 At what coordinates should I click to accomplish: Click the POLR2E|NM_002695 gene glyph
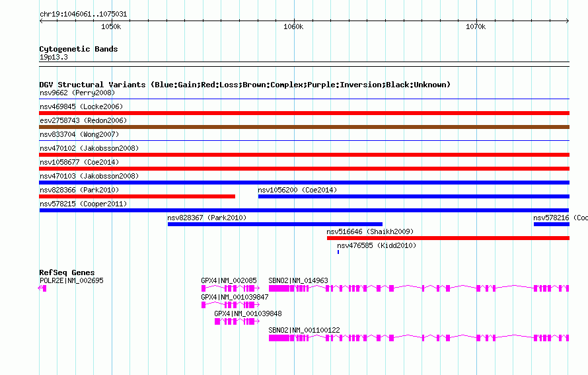point(42,288)
